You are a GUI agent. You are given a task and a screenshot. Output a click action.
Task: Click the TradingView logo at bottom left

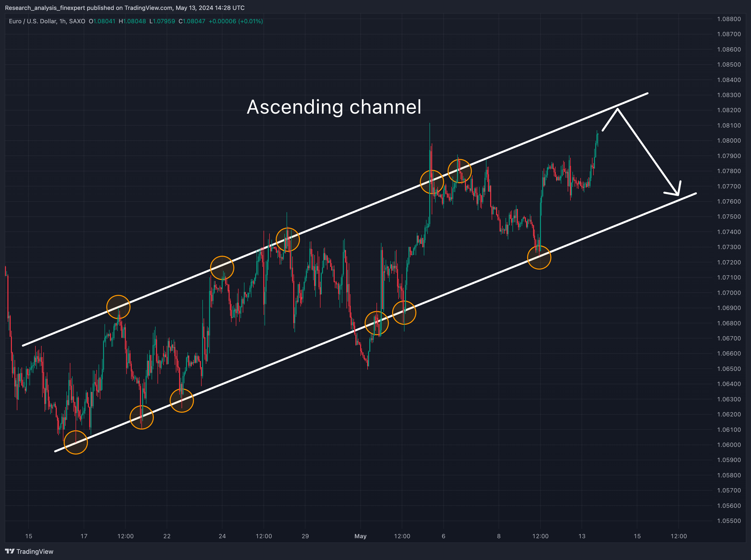click(29, 552)
